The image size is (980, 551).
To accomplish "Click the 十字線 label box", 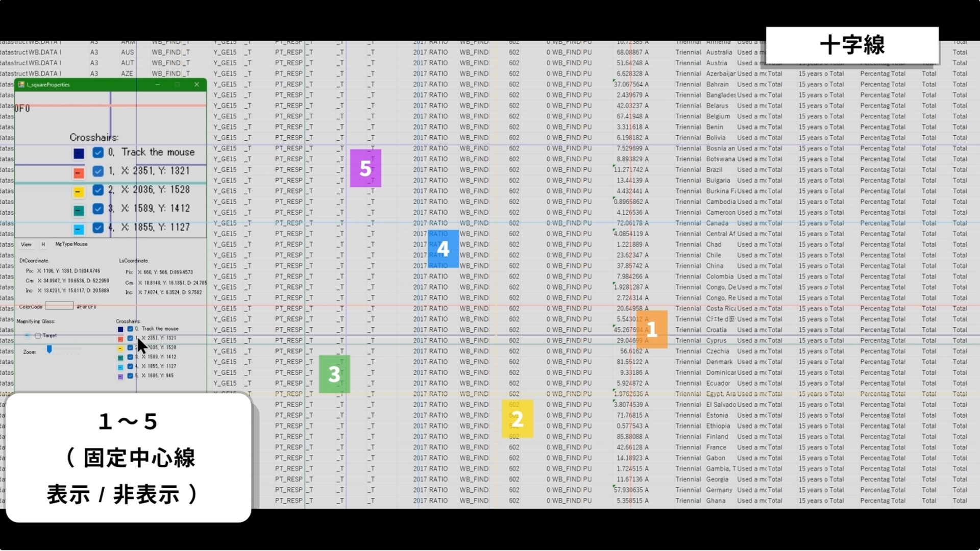I will pos(852,45).
